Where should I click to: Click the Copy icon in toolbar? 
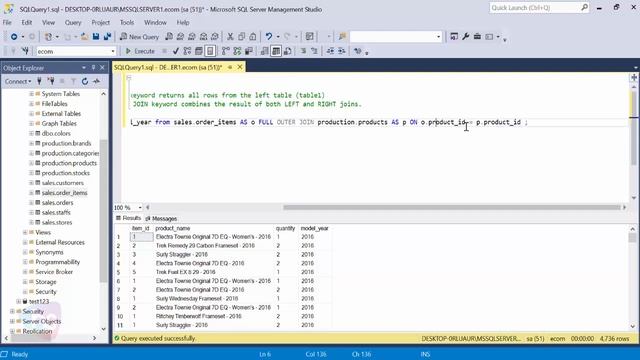[x=242, y=37]
